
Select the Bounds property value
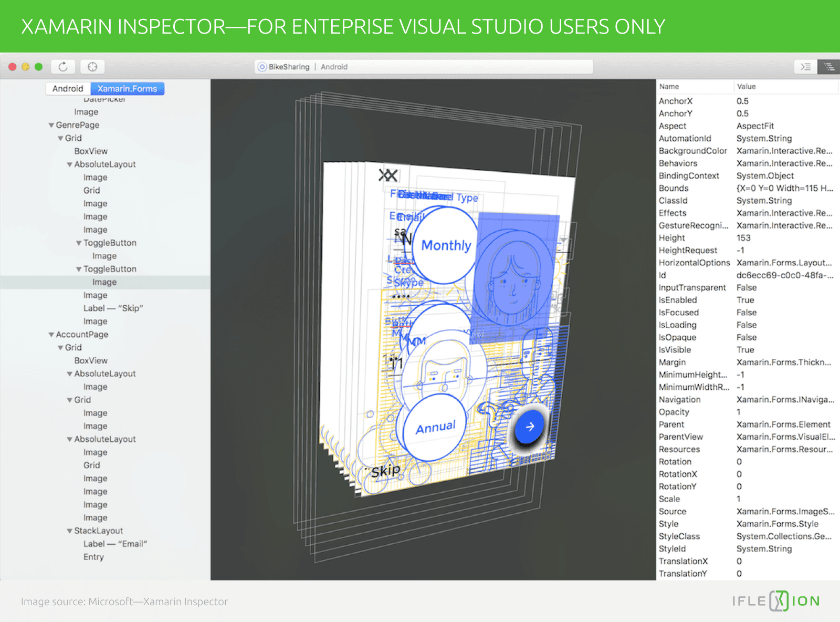[784, 189]
